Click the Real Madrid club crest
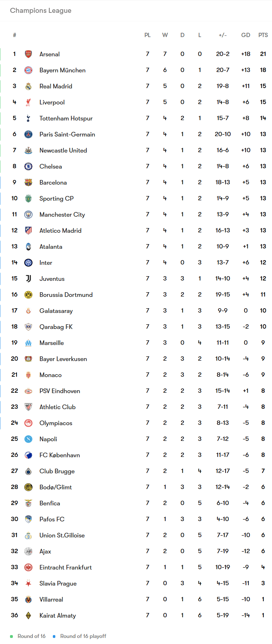The height and width of the screenshot is (644, 272). (x=29, y=86)
